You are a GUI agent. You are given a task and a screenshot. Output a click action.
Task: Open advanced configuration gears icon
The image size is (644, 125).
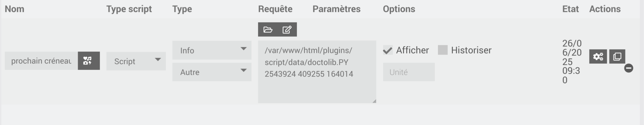[x=598, y=56]
